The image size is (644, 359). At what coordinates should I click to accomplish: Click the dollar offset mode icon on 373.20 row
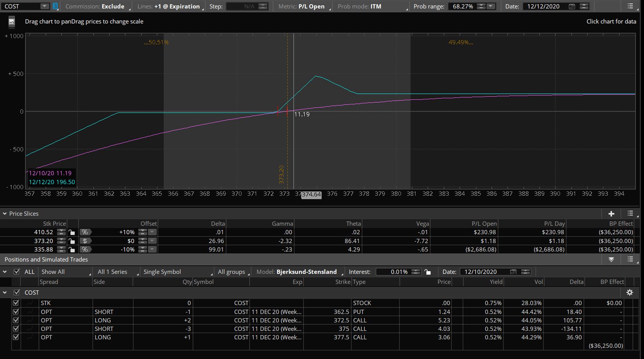(85, 241)
